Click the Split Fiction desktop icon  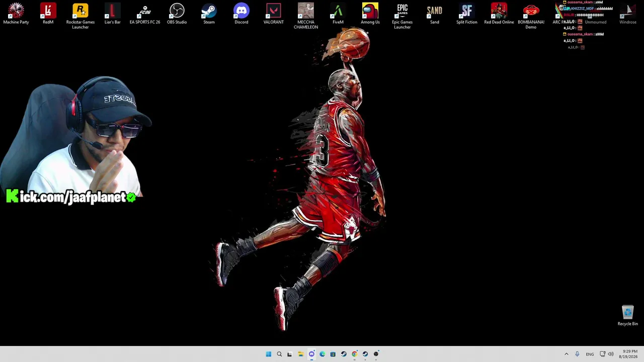coord(467,14)
